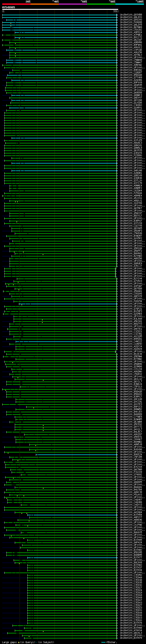Select the UniRef100_C6ZQK4 label
The width and height of the screenshot is (146, 644).
click(131, 191)
